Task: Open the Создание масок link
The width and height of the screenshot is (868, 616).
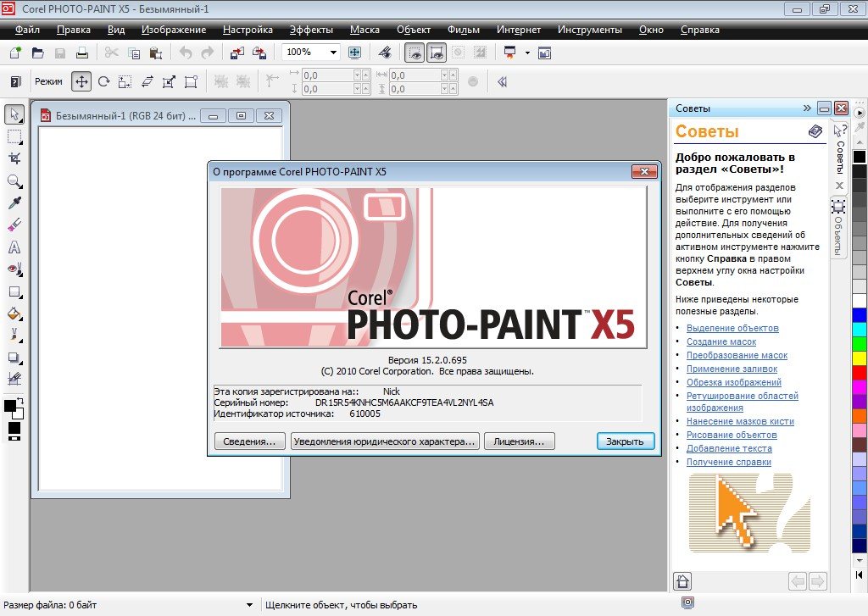Action: click(x=721, y=341)
